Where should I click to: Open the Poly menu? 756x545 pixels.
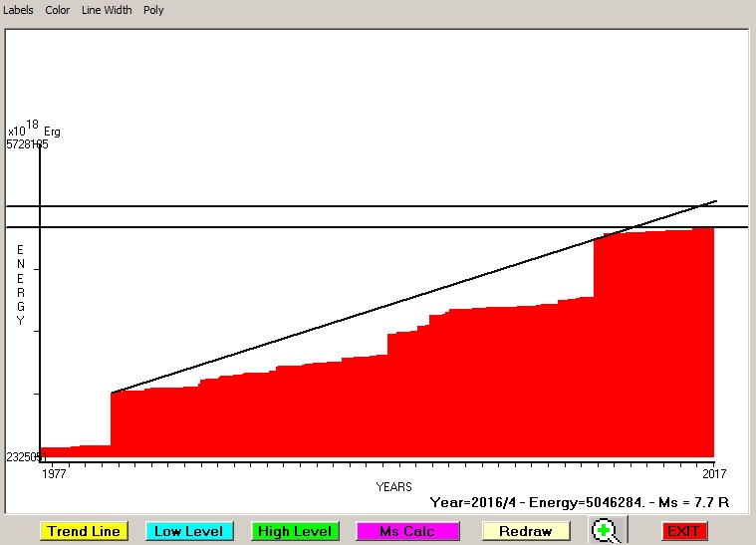click(153, 10)
